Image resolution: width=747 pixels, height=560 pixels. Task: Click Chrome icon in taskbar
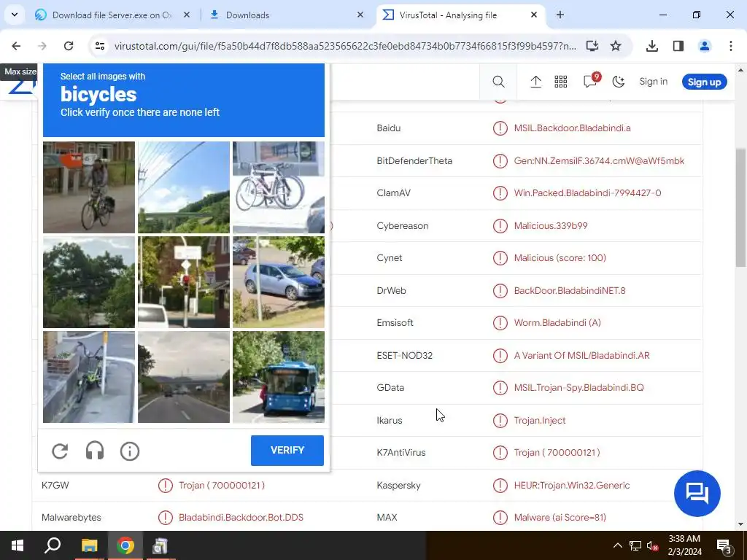point(125,545)
